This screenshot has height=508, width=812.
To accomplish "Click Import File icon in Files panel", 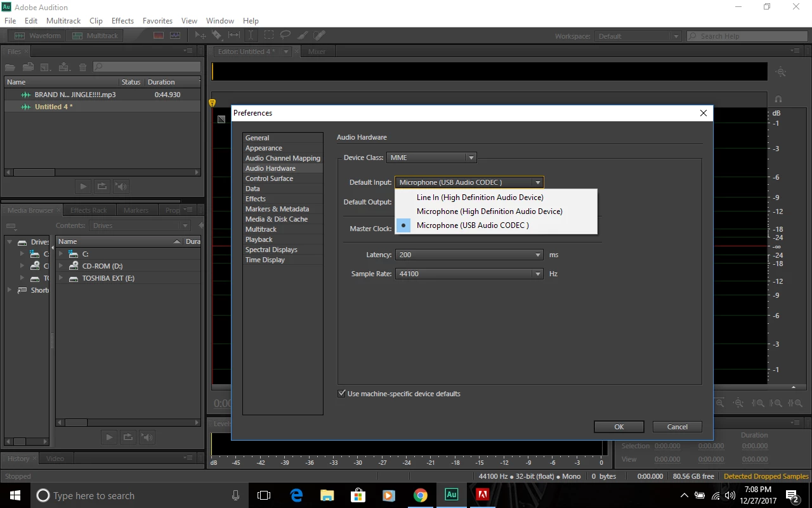I will click(28, 67).
